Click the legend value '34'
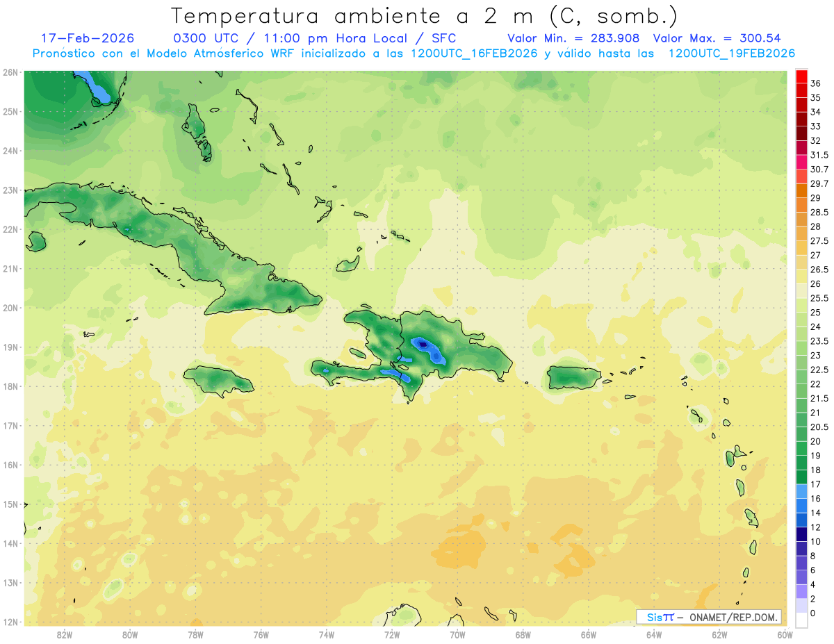This screenshot has width=834, height=644. coord(815,112)
